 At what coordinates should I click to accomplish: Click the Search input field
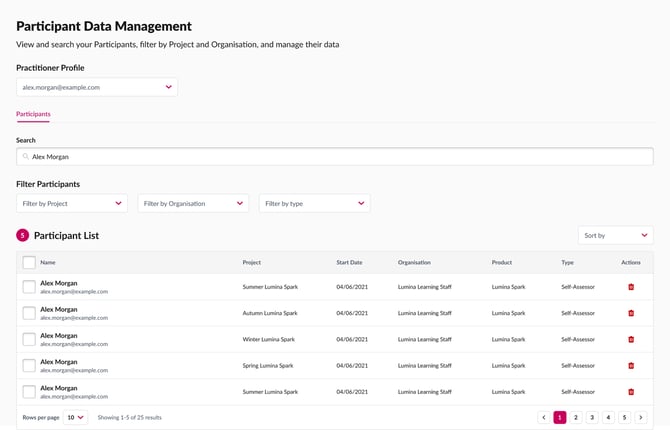coord(335,156)
